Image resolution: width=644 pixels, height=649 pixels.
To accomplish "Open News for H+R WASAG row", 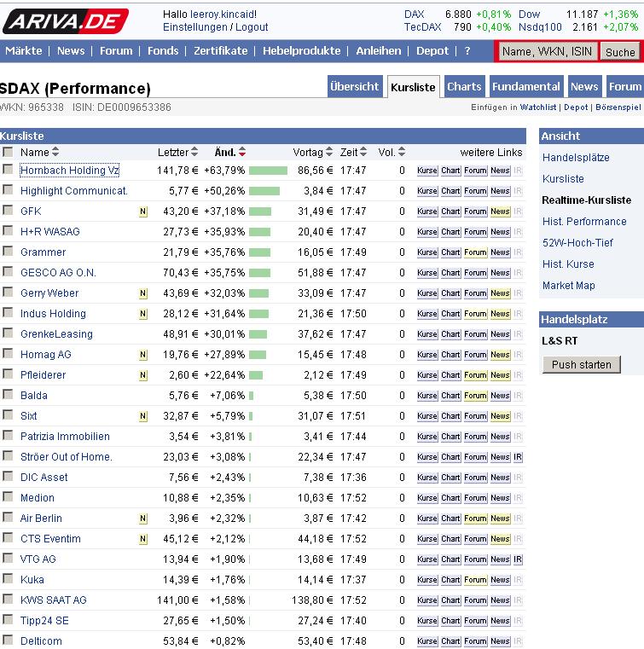I will 500,232.
